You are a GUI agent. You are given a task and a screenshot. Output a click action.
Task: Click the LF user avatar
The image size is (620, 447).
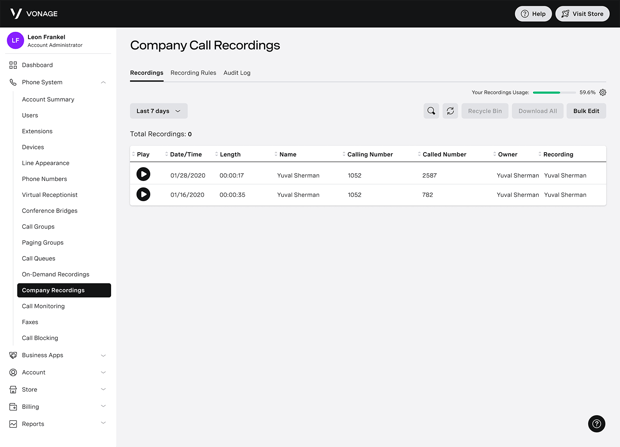tap(15, 40)
